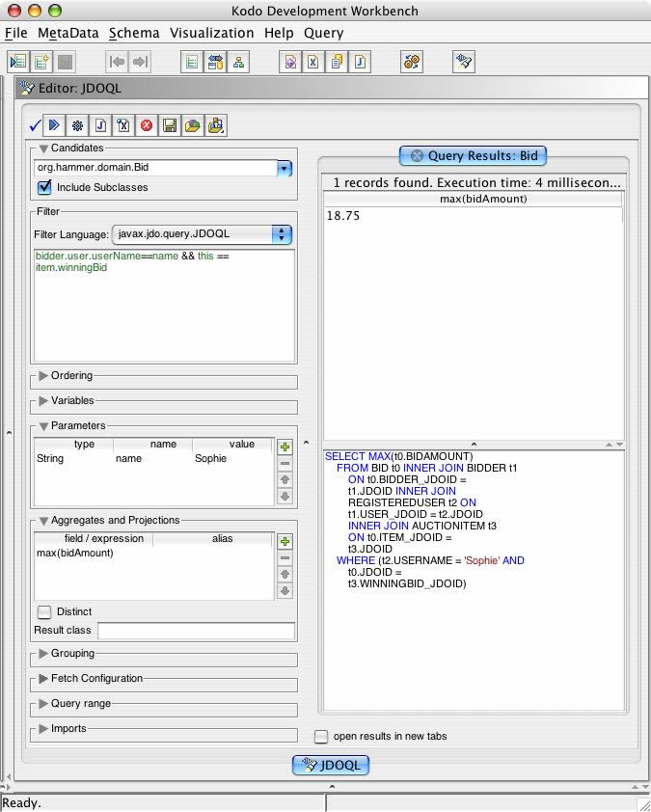Image resolution: width=651 pixels, height=812 pixels.
Task: Click the Query Results: Bid tab button
Action: (473, 155)
